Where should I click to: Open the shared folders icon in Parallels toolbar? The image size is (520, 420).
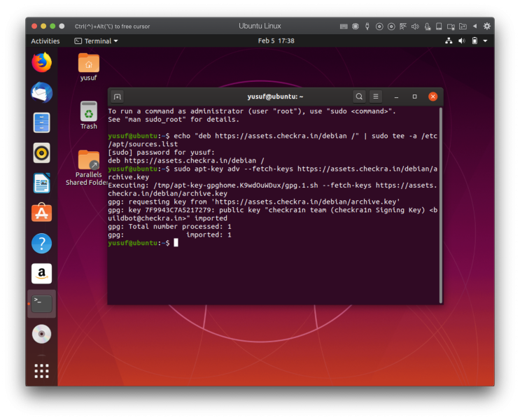[x=463, y=27]
